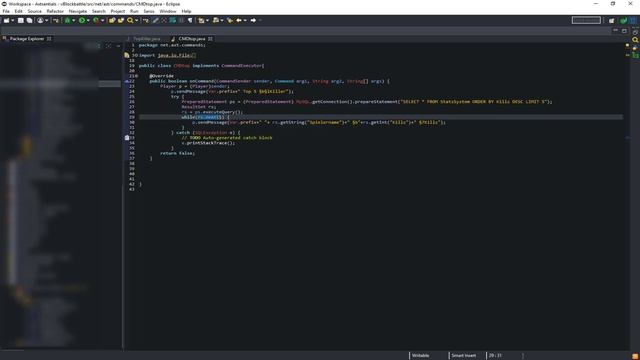Open the File menu
Screen dimensions: 640x360
(x=6, y=11)
